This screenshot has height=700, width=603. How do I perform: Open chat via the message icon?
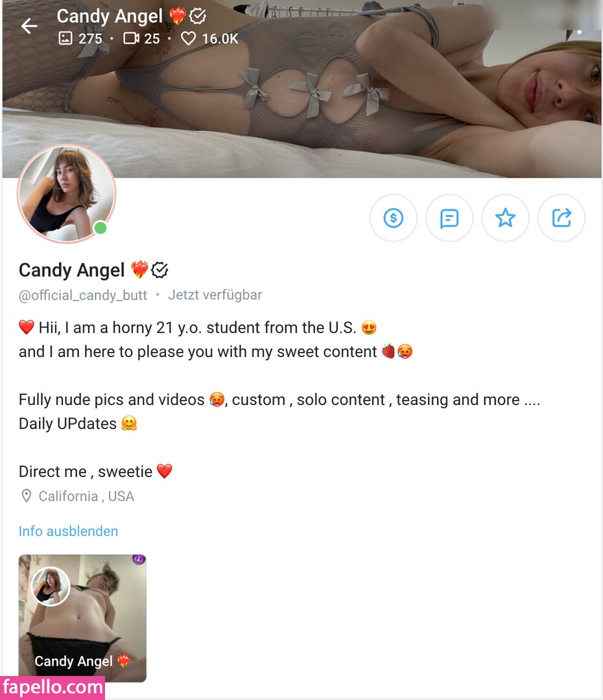[x=449, y=218]
